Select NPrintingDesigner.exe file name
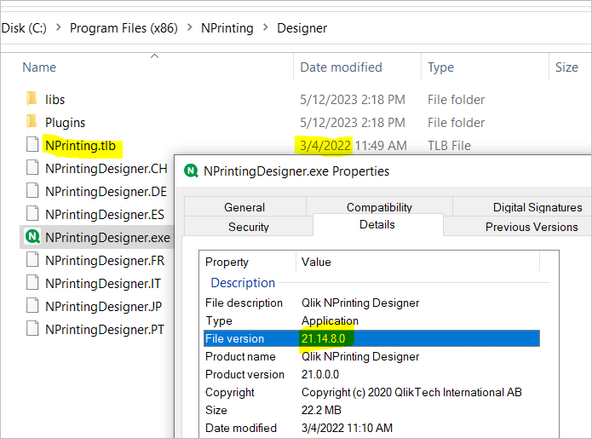The height and width of the screenshot is (439, 592). click(108, 237)
